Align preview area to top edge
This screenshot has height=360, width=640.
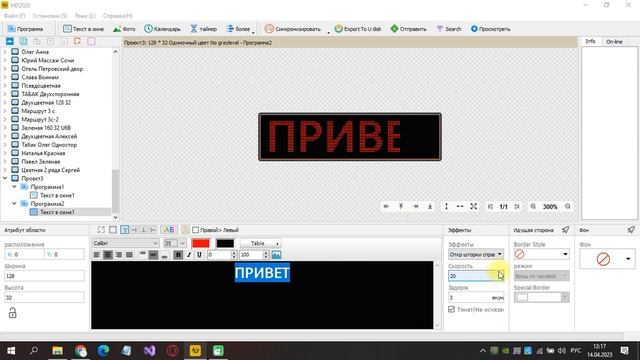tap(401, 207)
